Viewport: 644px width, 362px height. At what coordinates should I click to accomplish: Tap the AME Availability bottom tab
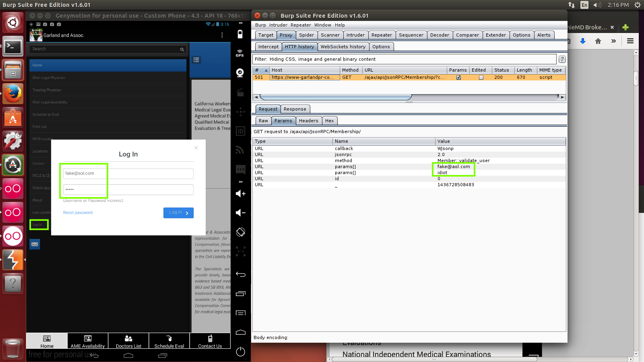click(88, 341)
